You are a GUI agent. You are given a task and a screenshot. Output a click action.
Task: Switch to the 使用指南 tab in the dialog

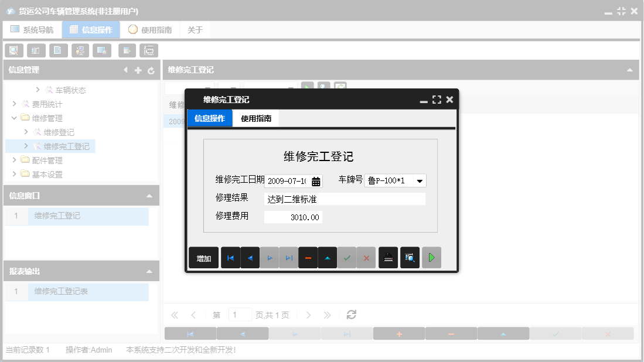click(255, 117)
